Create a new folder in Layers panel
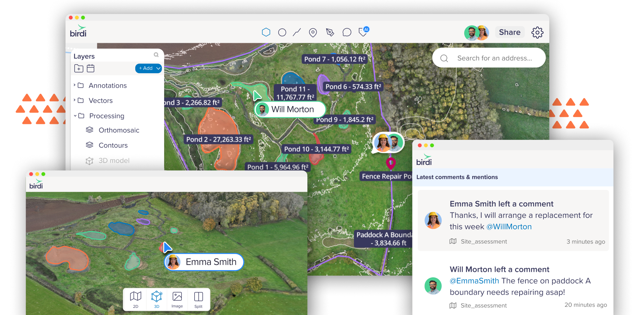 coord(79,68)
